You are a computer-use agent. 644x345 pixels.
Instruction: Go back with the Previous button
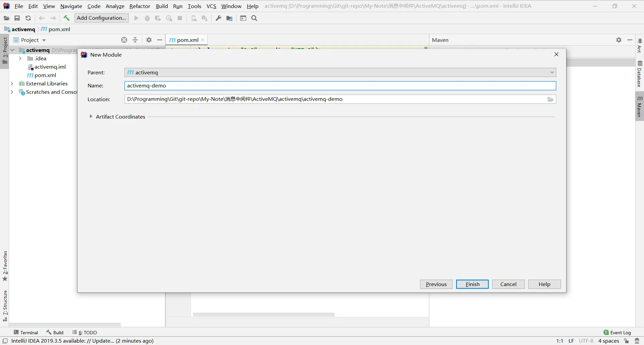436,284
